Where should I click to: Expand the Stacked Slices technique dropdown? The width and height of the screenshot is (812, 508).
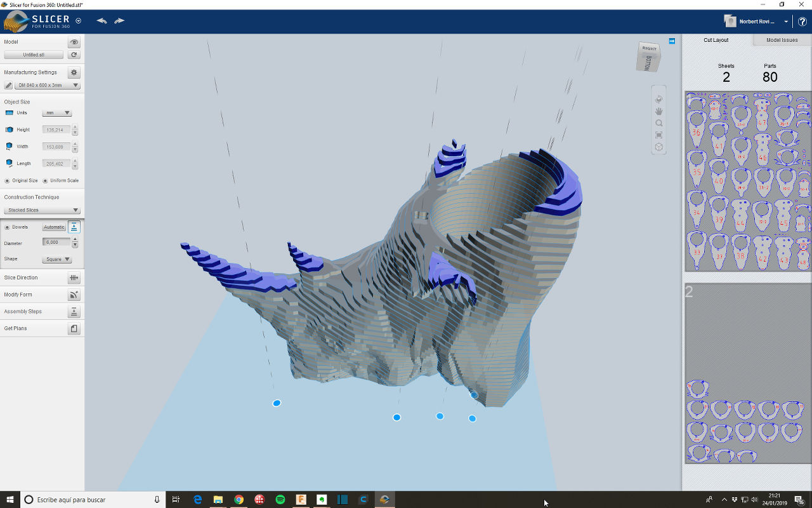click(x=42, y=210)
